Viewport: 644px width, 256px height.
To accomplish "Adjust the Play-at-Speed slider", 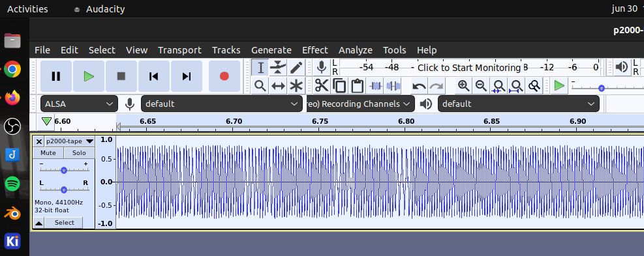I will (x=602, y=88).
